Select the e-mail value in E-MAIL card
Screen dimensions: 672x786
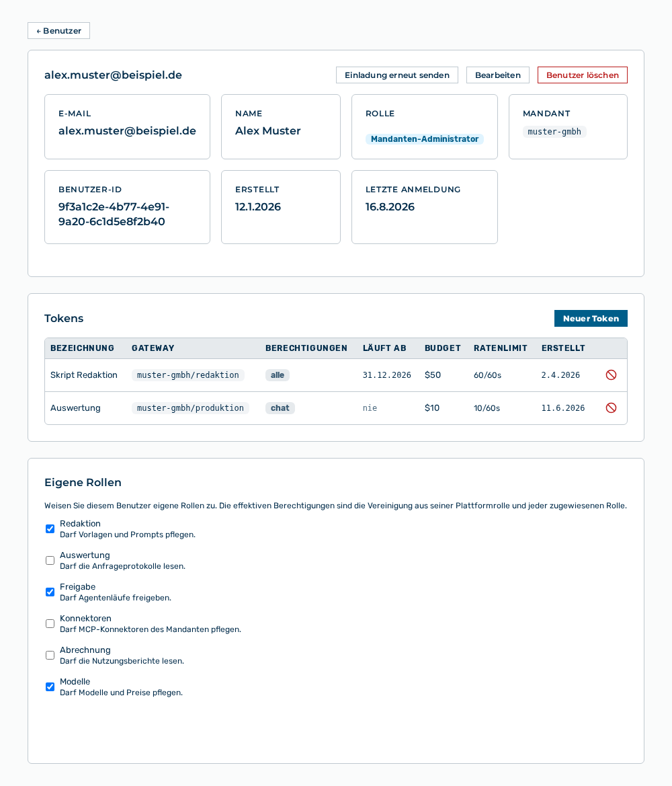[x=127, y=131]
